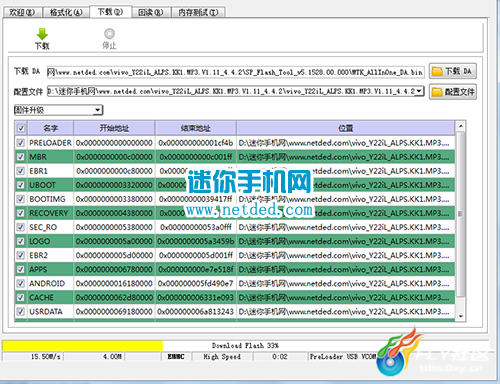Uncheck the EBR2 partition checkbox
Viewport: 500px width, 384px height.
coord(21,255)
